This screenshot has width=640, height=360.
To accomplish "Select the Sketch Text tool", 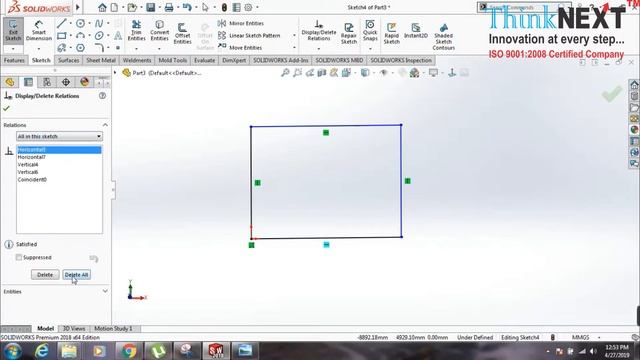I will (x=118, y=36).
